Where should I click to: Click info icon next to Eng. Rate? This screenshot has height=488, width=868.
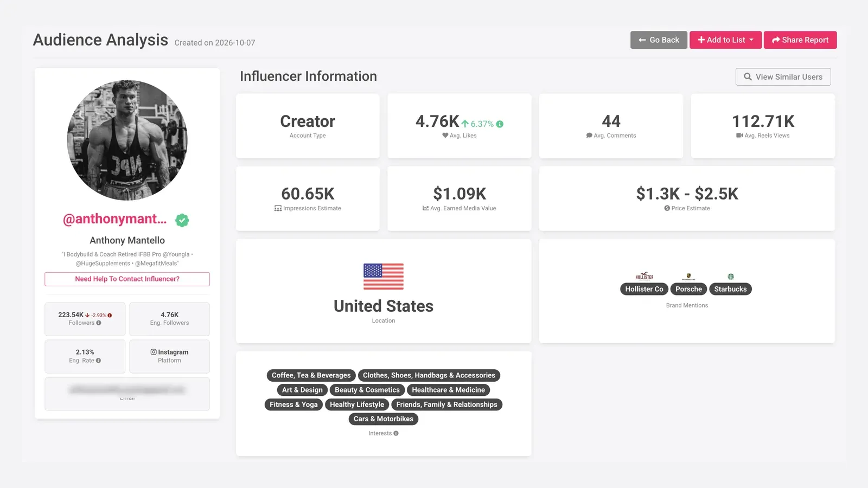(98, 361)
